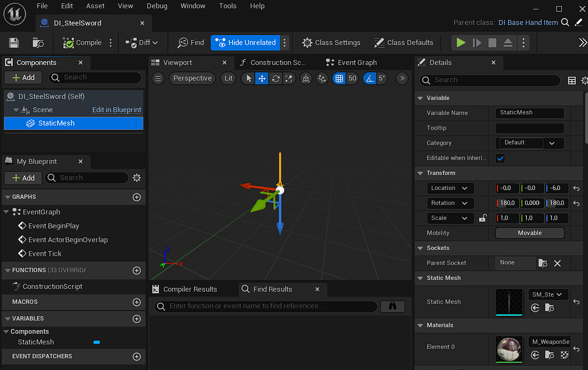Viewport: 588px width, 370px height.
Task: Click the Edit in Blueprint link
Action: (x=117, y=110)
